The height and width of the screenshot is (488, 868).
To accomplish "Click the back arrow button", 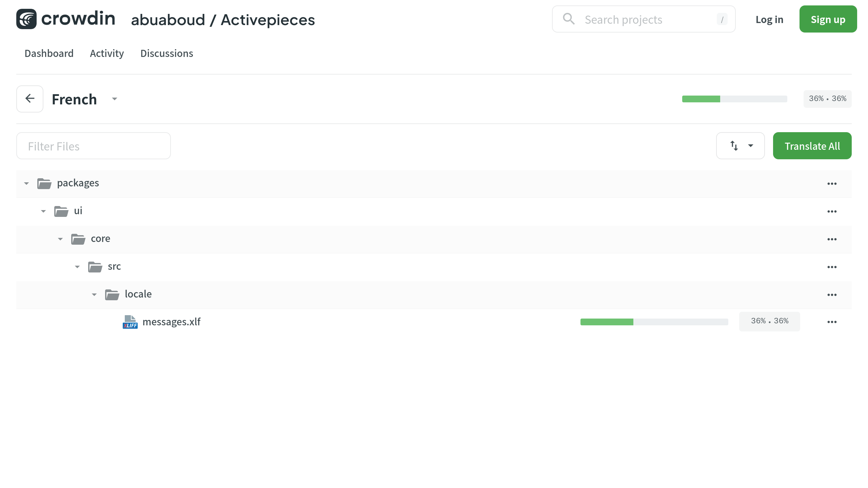I will (x=30, y=99).
